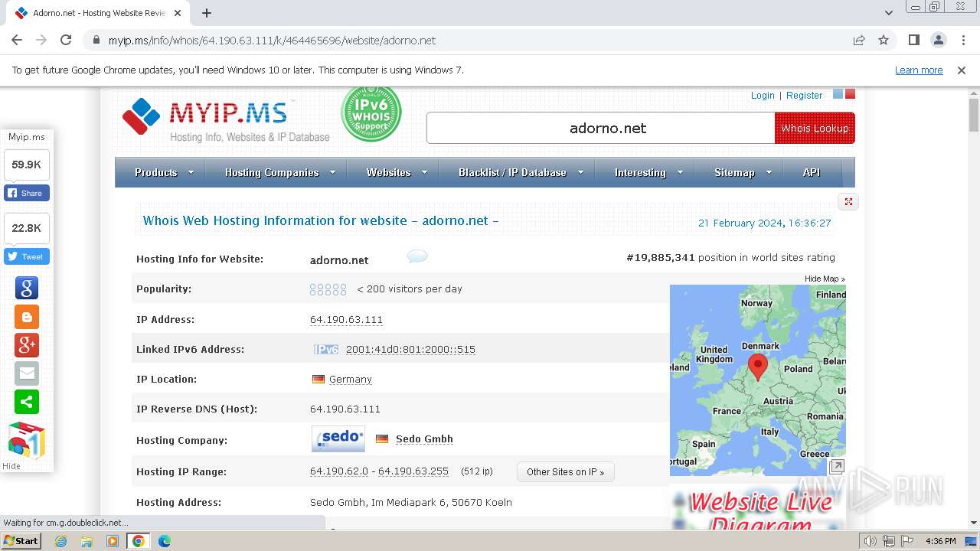Expand the Products menu

[x=164, y=172]
